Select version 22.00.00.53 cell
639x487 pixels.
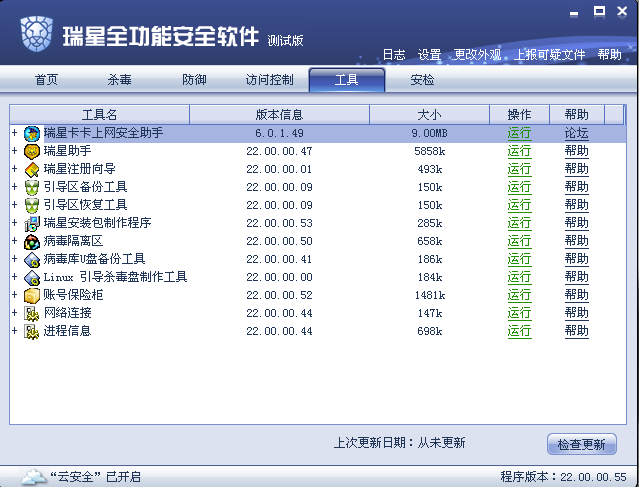279,223
